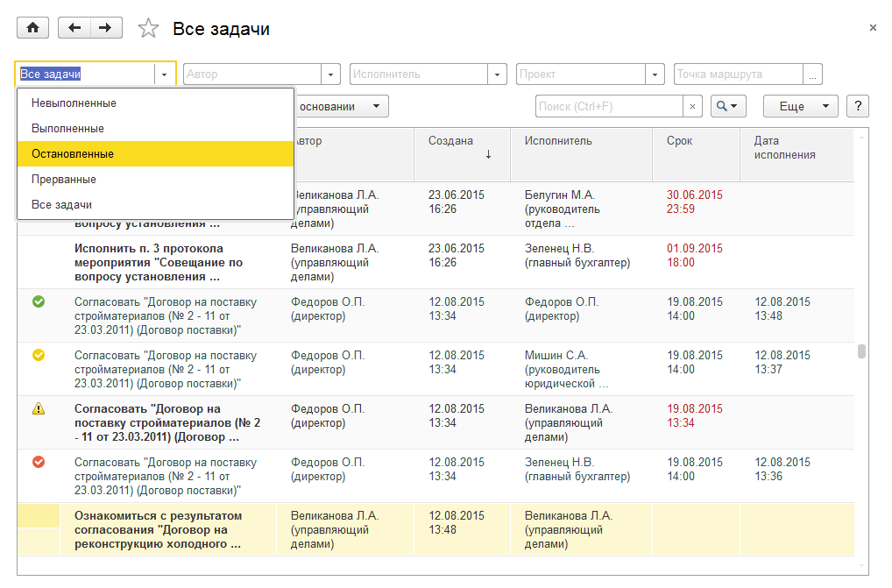Click the Home icon button
The image size is (892, 588).
click(x=33, y=28)
